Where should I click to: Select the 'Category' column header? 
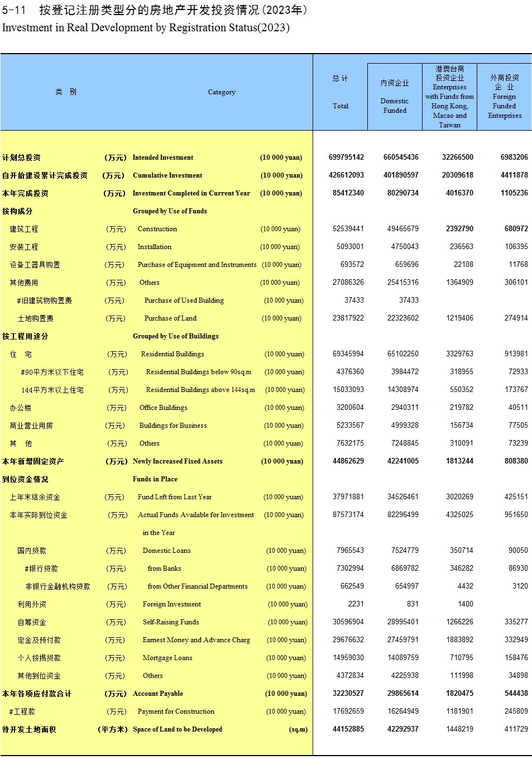[222, 92]
